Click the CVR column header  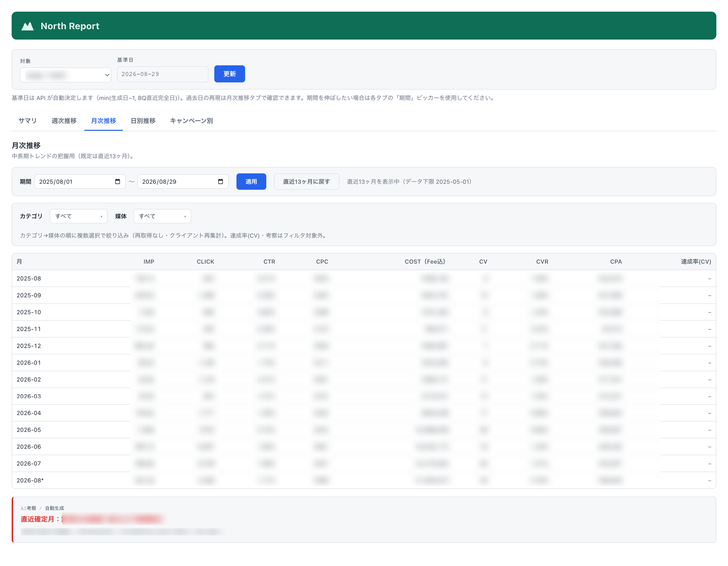[x=542, y=262]
